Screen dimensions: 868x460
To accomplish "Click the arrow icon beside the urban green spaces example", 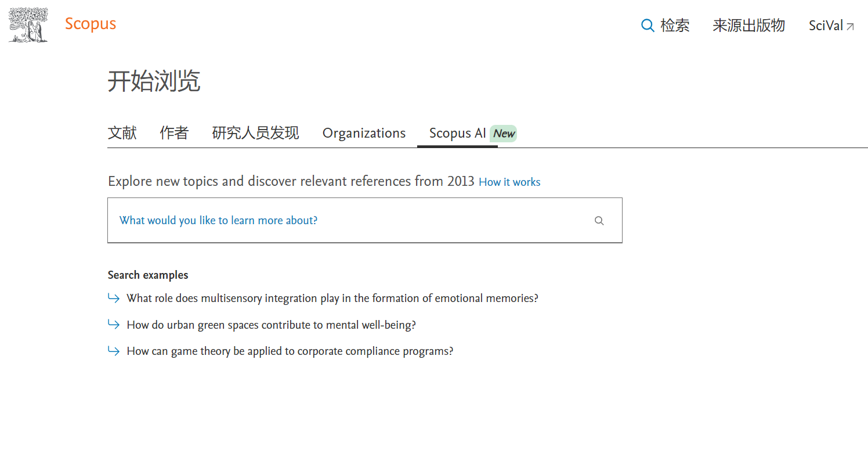I will (114, 325).
